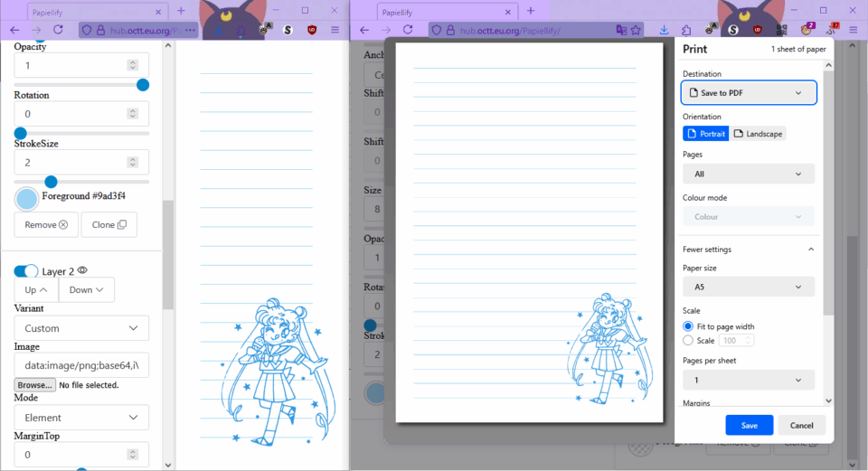The width and height of the screenshot is (868, 471).
Task: Click the StrokeSize value field
Action: [x=81, y=162]
